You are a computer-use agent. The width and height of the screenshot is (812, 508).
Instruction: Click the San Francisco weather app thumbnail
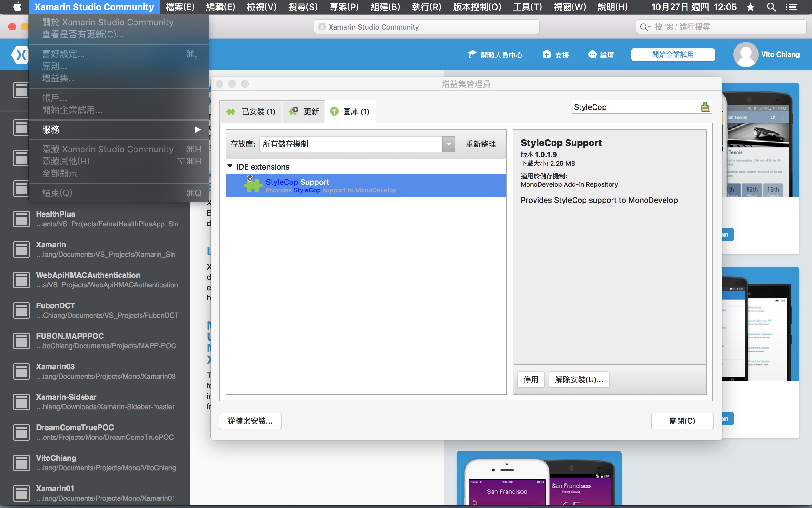(539, 478)
